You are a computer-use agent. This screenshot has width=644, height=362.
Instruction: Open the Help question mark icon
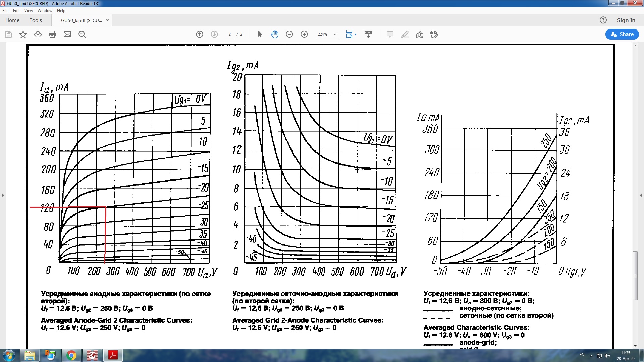click(x=603, y=20)
